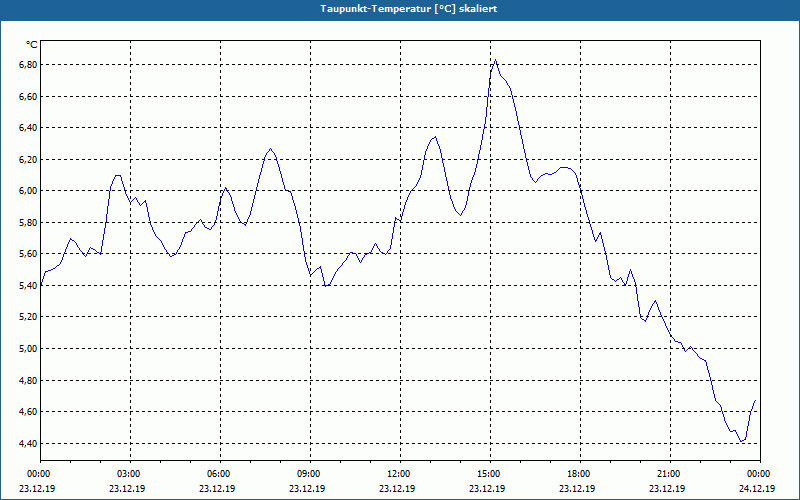The width and height of the screenshot is (800, 500).
Task: Click the 6,00 y-axis label
Action: coord(28,191)
